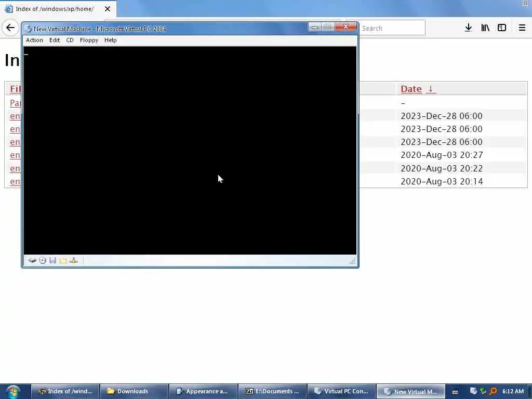Open the CD menu
This screenshot has height=399, width=532.
point(70,40)
